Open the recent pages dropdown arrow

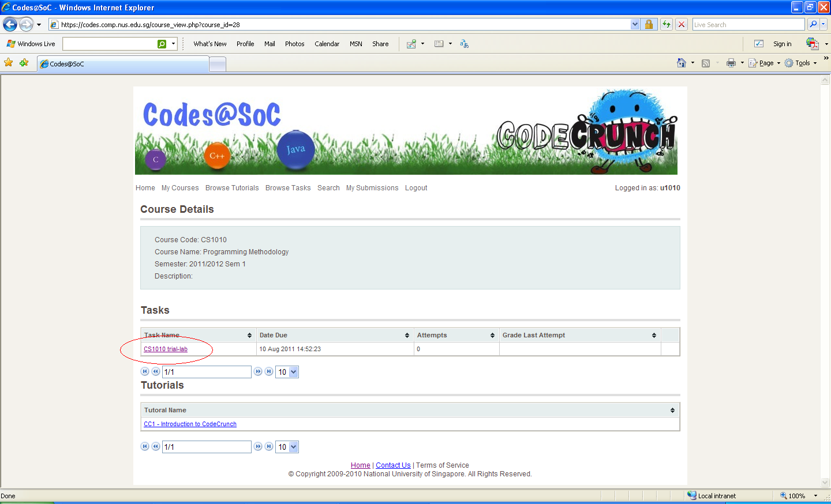(x=39, y=25)
